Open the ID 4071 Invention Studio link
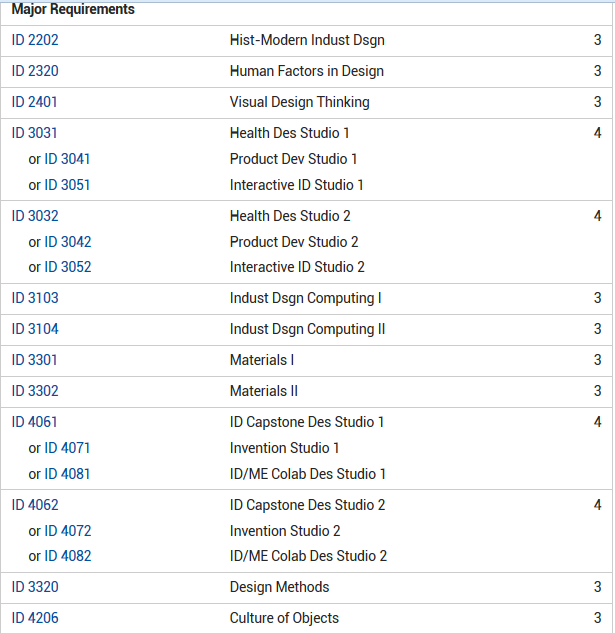 pyautogui.click(x=67, y=448)
